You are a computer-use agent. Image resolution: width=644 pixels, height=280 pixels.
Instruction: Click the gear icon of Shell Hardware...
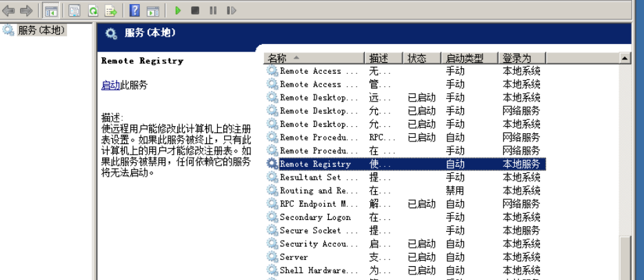[272, 270]
